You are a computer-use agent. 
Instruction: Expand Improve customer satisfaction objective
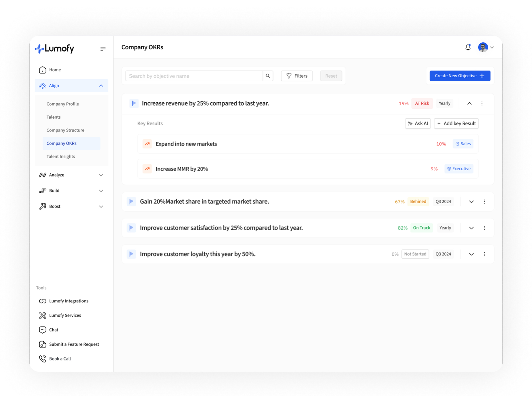(x=471, y=228)
